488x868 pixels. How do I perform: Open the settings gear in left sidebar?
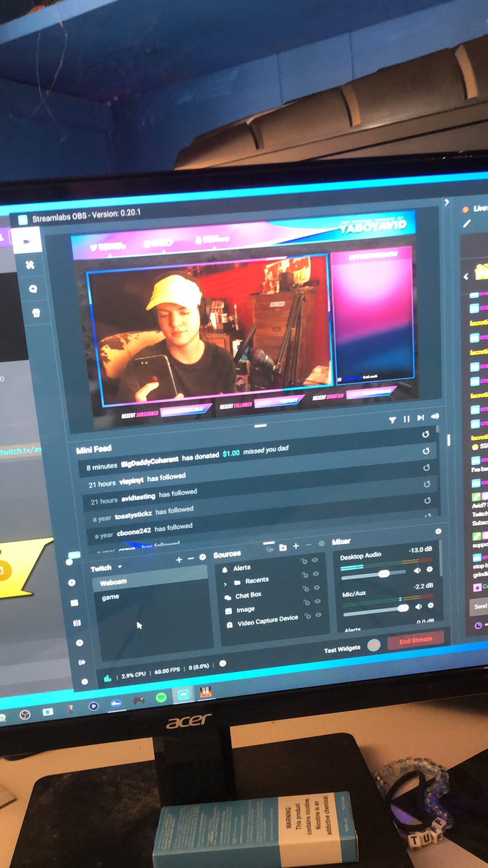click(85, 681)
